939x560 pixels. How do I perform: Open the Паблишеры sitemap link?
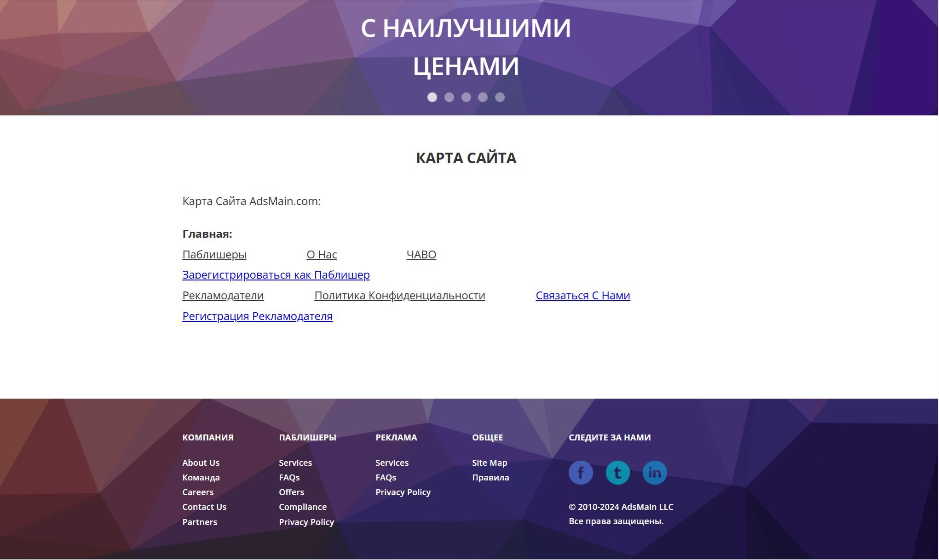click(214, 255)
